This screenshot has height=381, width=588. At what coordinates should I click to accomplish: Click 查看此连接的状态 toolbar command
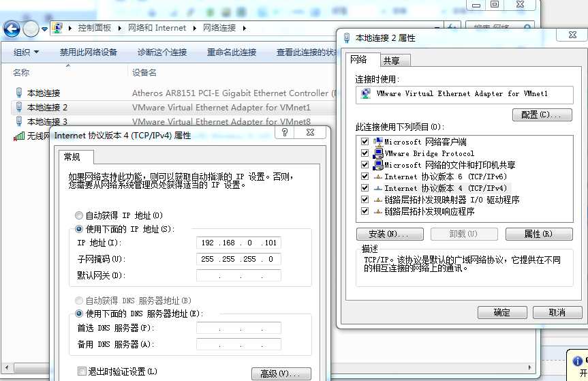(x=307, y=52)
